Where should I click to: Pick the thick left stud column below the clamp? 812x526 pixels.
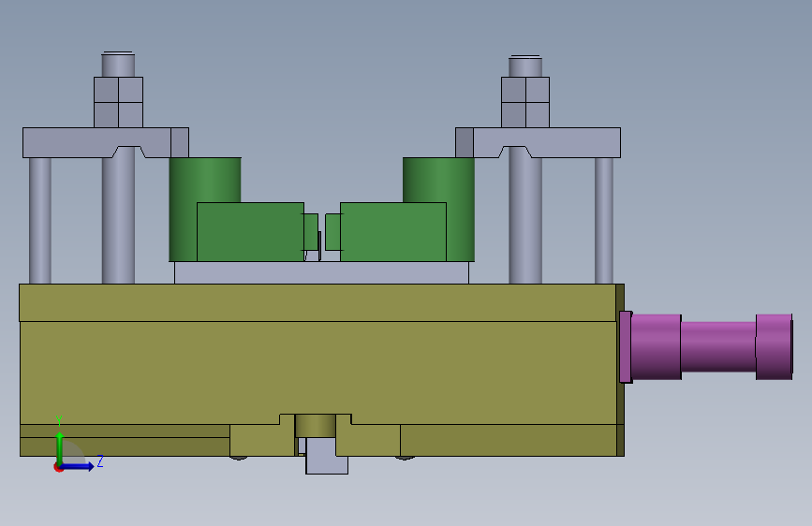pos(118,217)
